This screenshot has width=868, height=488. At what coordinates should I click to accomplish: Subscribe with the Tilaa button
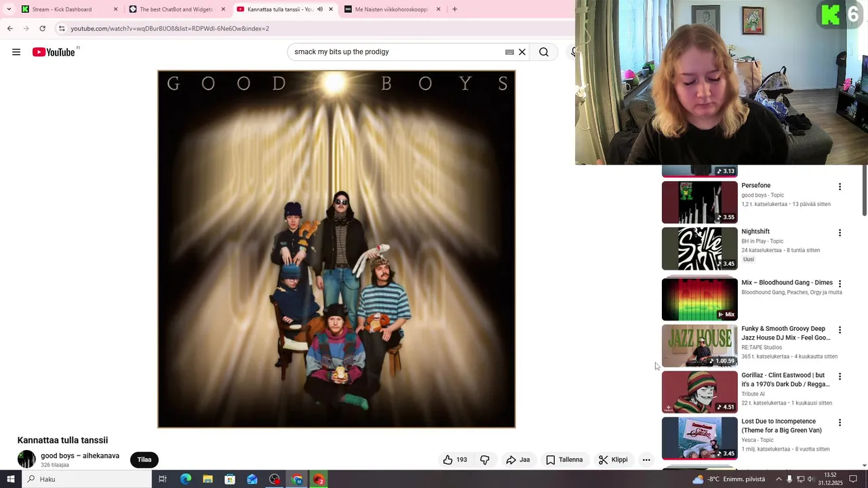[144, 460]
